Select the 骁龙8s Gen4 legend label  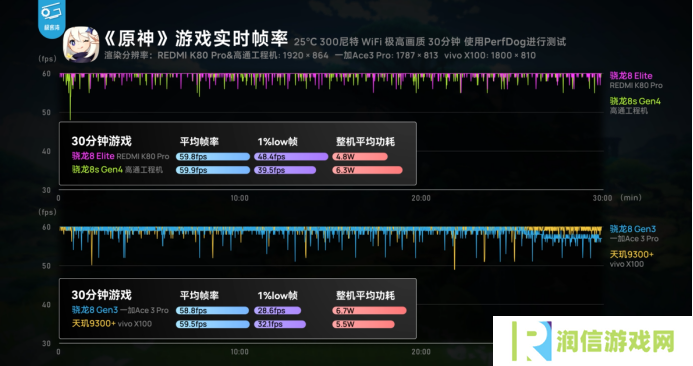635,101
